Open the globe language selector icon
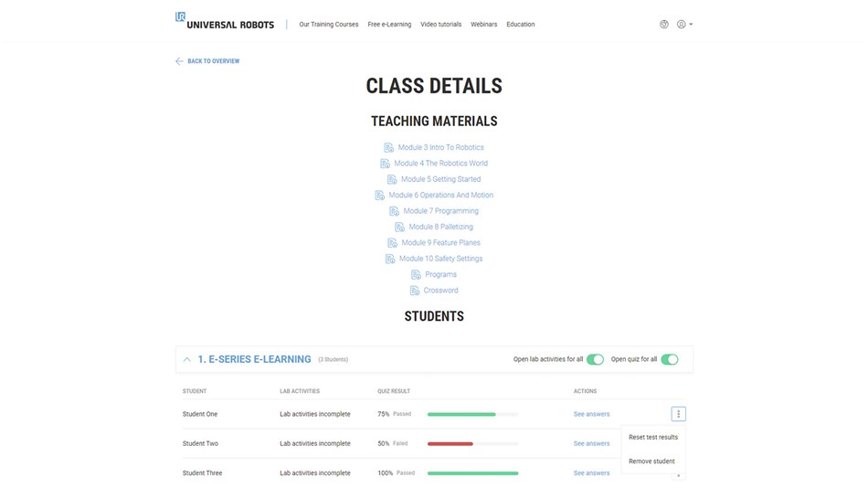Viewport: 868px width, 488px height. (x=663, y=25)
